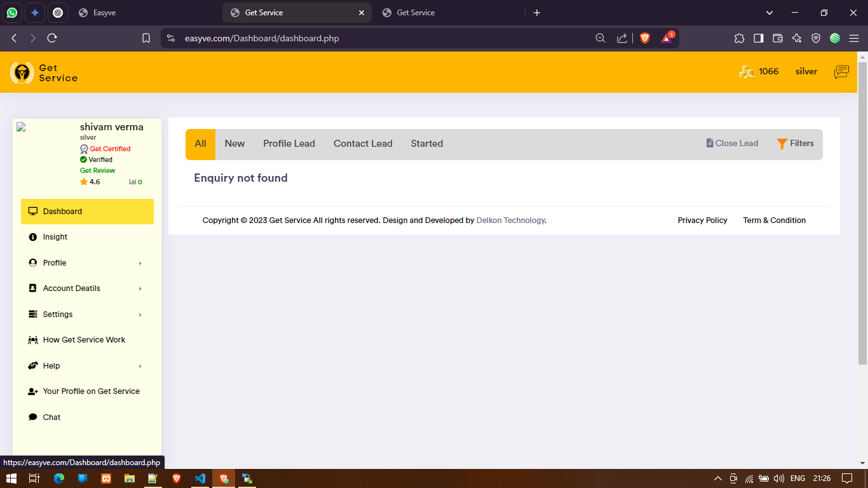Click the gold coins balance icon

[747, 72]
